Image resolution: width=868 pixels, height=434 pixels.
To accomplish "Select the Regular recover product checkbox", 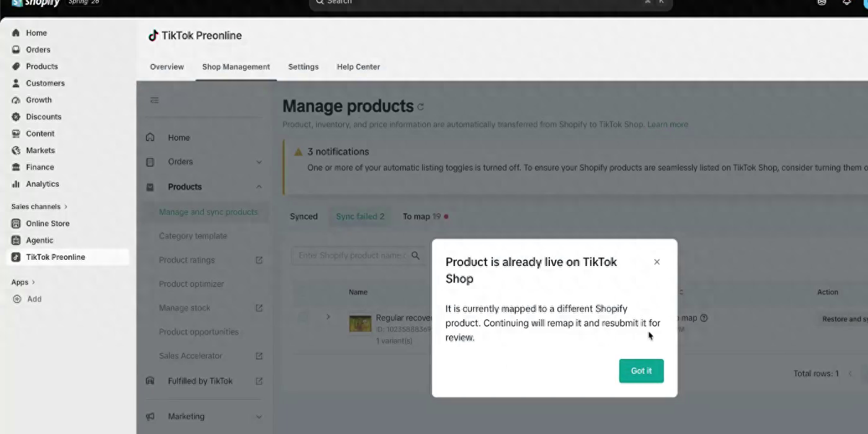I will coord(303,317).
